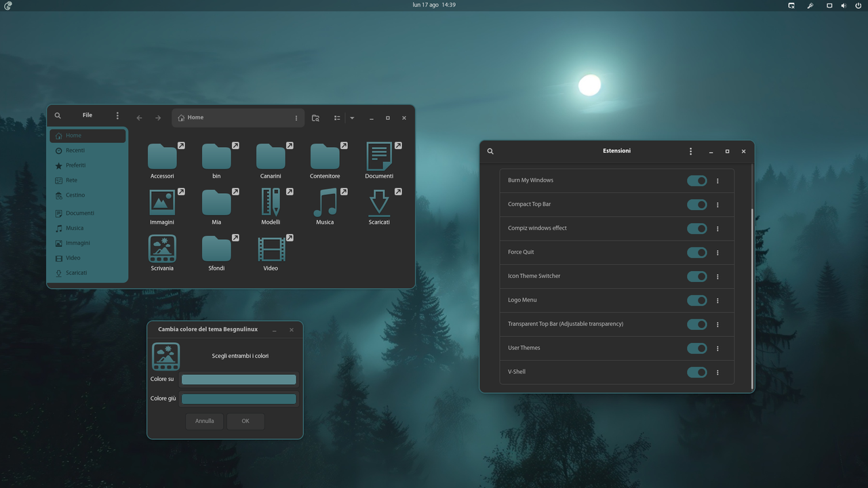Open the Colore giù color picker
Viewport: 868px width, 488px height.
click(x=239, y=399)
